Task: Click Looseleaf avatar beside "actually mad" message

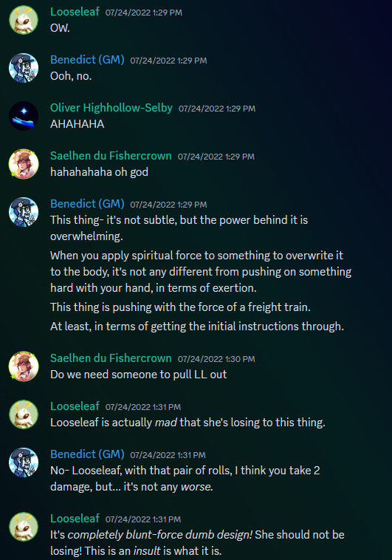Action: (24, 414)
